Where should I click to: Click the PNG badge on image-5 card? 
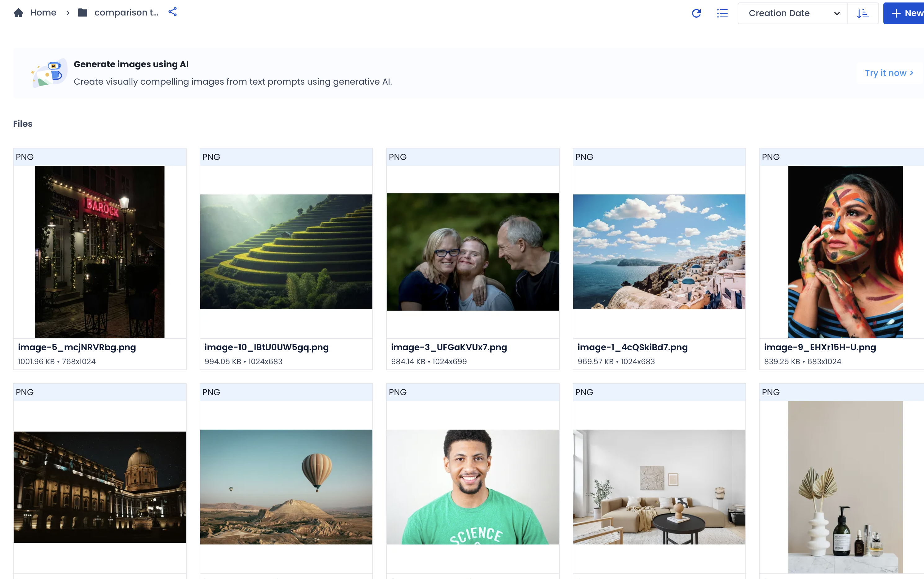(24, 157)
